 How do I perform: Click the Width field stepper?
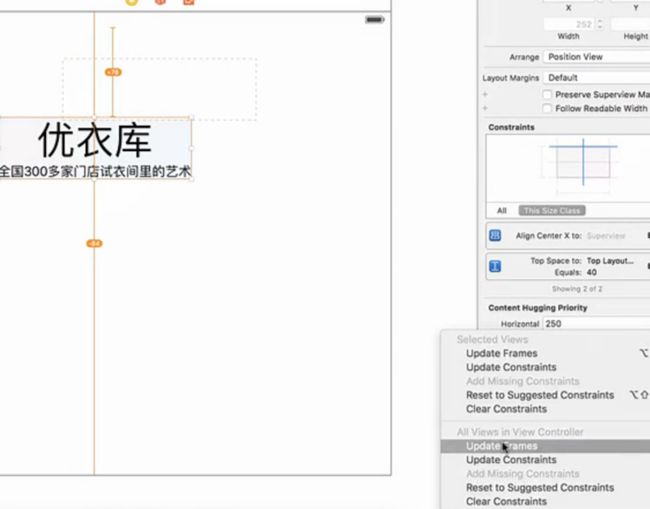click(600, 24)
